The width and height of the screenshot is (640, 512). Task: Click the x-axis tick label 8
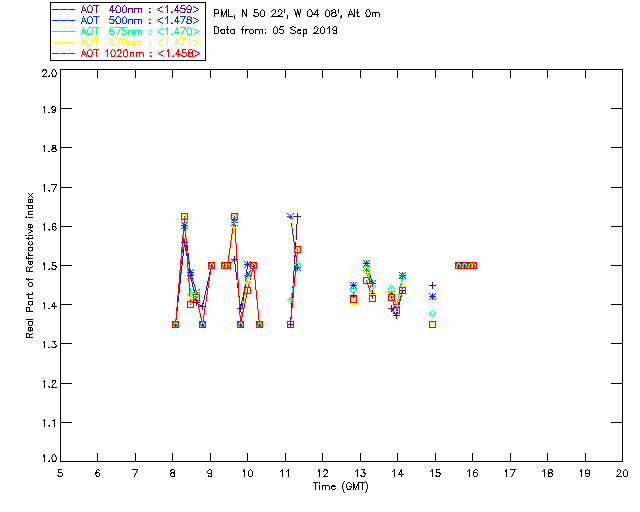[173, 473]
